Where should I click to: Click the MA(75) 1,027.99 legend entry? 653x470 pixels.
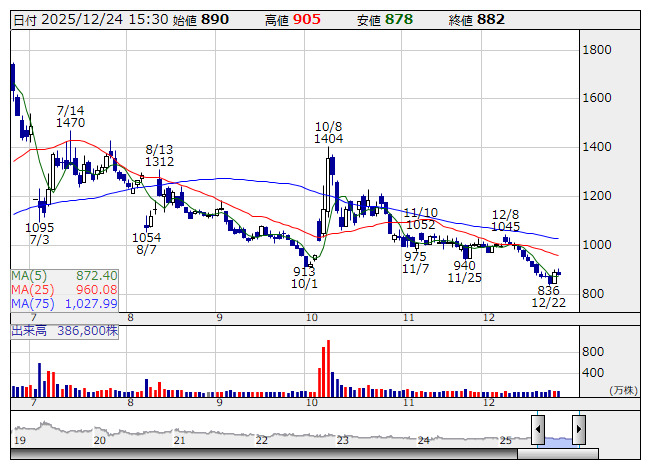[x=65, y=303]
